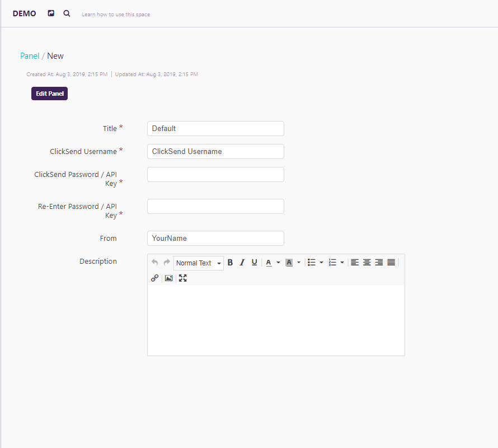
Task: Click the Created At timestamp text
Action: (67, 74)
